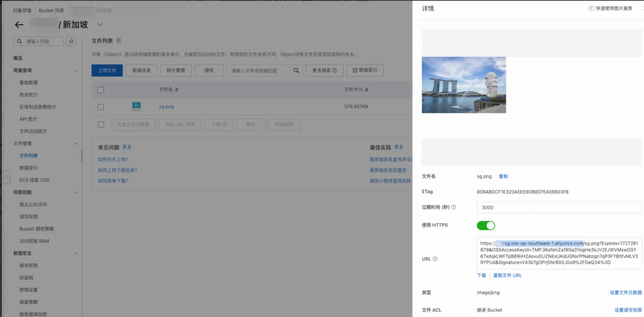
Task: Collapse the 用量查询 sidebar section
Action: click(76, 70)
